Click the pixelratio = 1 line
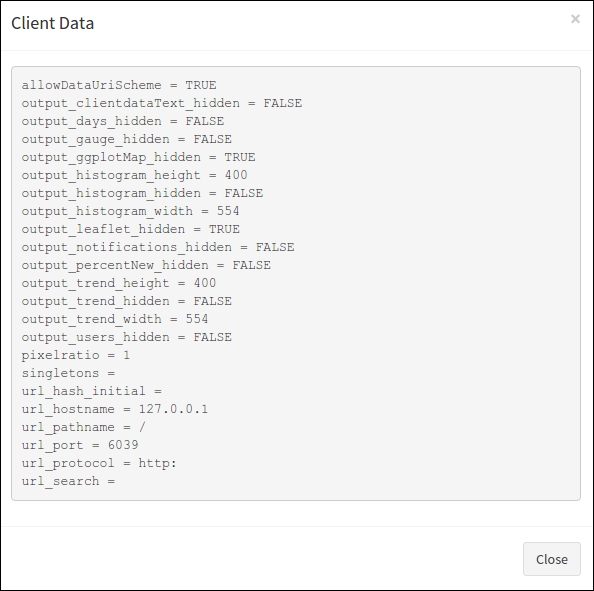This screenshot has height=591, width=594. 76,355
